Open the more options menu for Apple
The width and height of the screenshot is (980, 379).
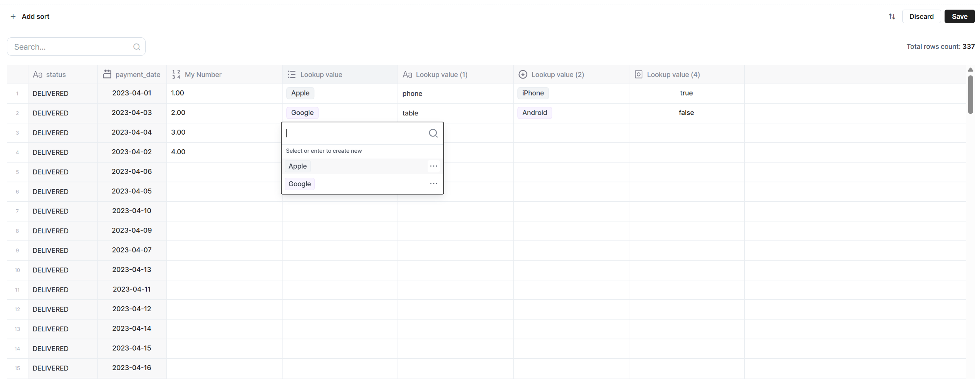pos(433,166)
